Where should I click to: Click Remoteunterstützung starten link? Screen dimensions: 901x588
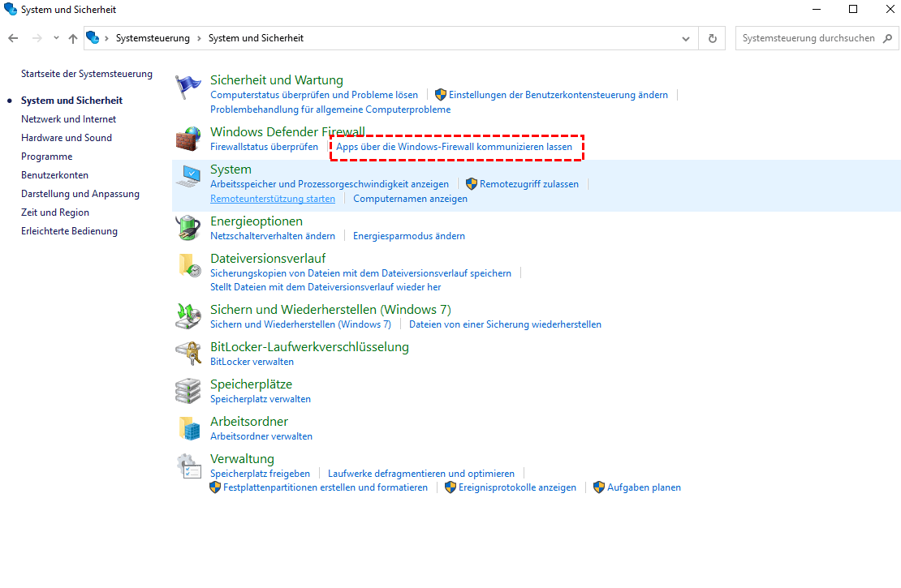pyautogui.click(x=273, y=199)
